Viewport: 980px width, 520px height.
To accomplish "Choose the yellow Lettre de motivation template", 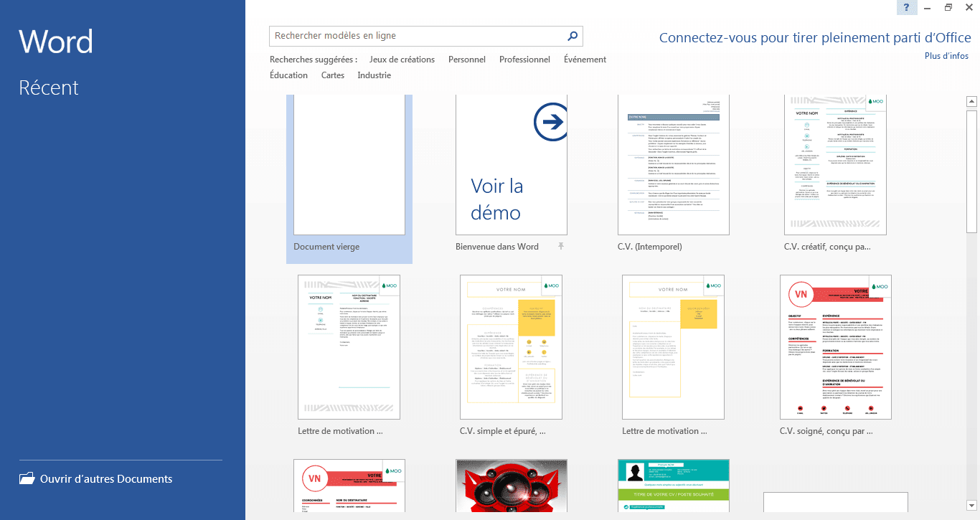I will (674, 347).
